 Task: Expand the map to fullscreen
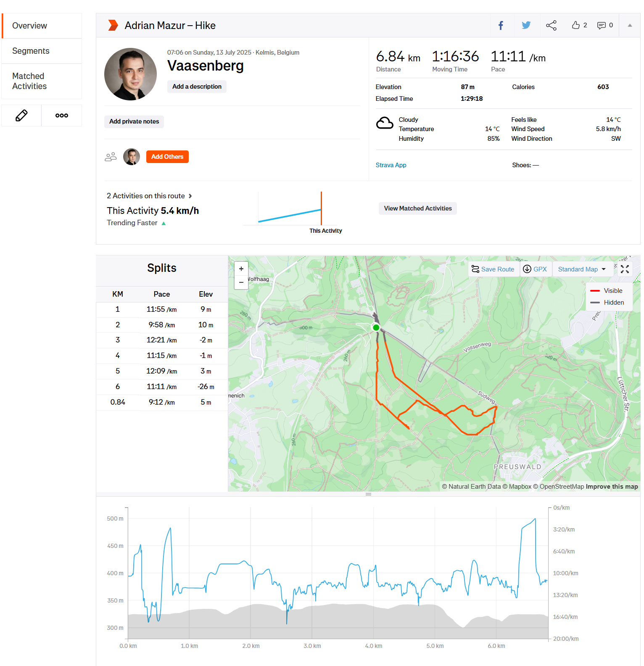625,269
